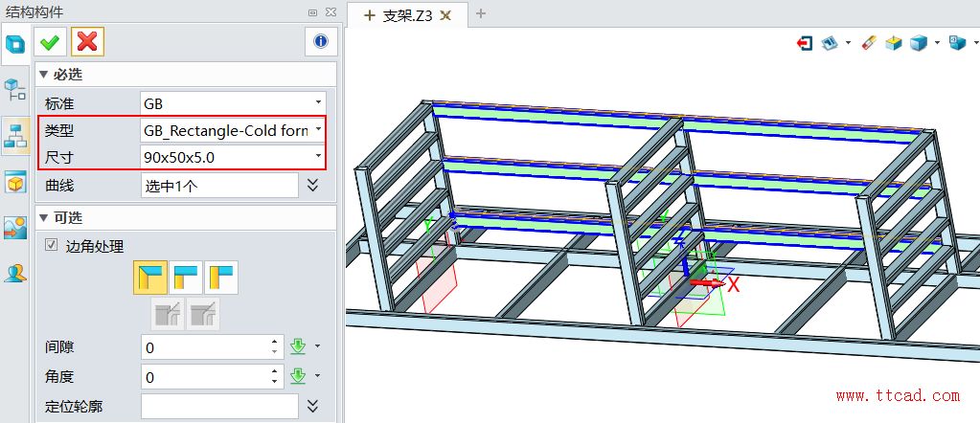The height and width of the screenshot is (423, 980).
Task: Select the second corner treatment style
Action: click(186, 278)
